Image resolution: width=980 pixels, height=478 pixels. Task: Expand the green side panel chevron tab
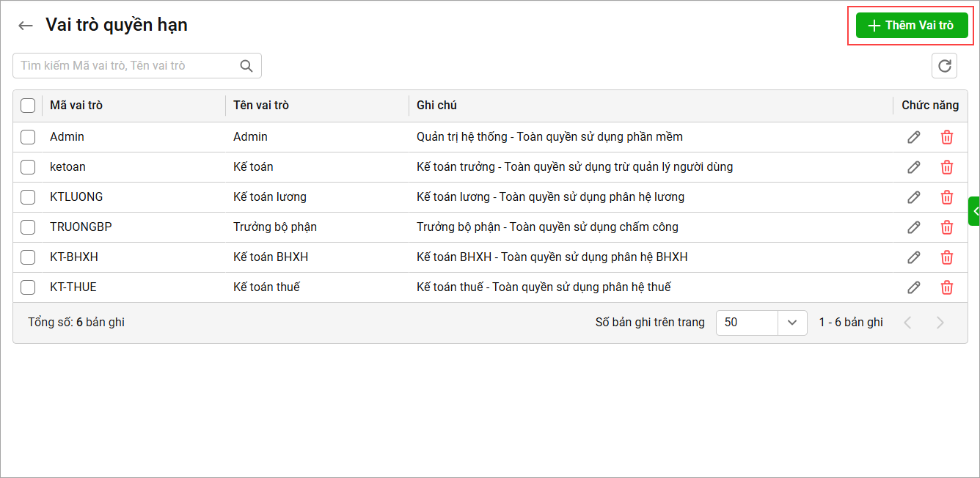click(974, 211)
